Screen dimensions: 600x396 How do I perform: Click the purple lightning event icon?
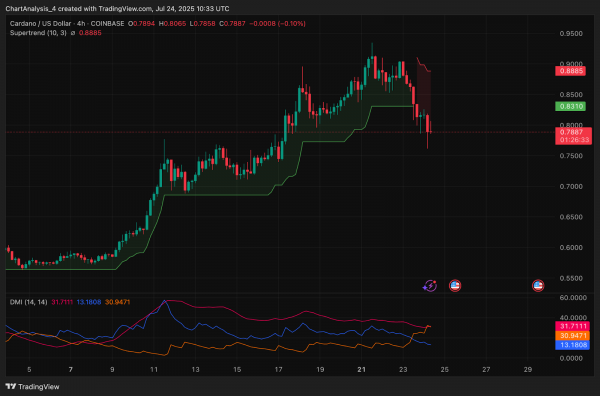pyautogui.click(x=430, y=285)
